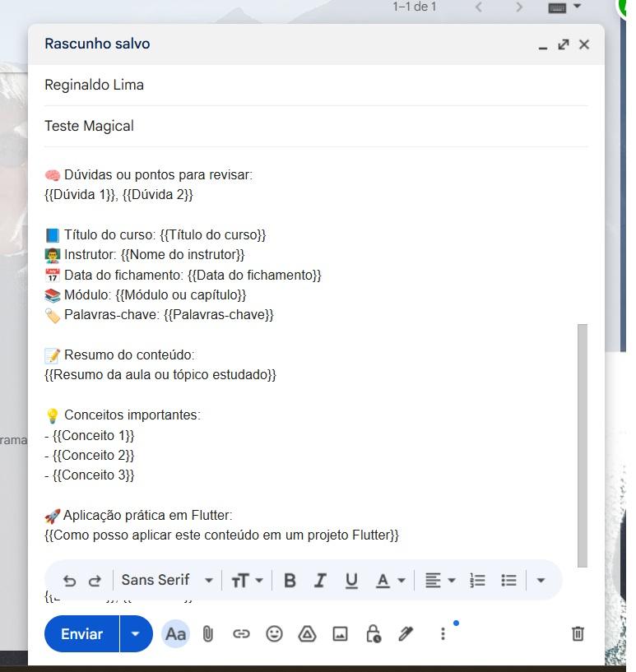
Task: Click the text {{Conceito 1}}
Action: (94, 435)
